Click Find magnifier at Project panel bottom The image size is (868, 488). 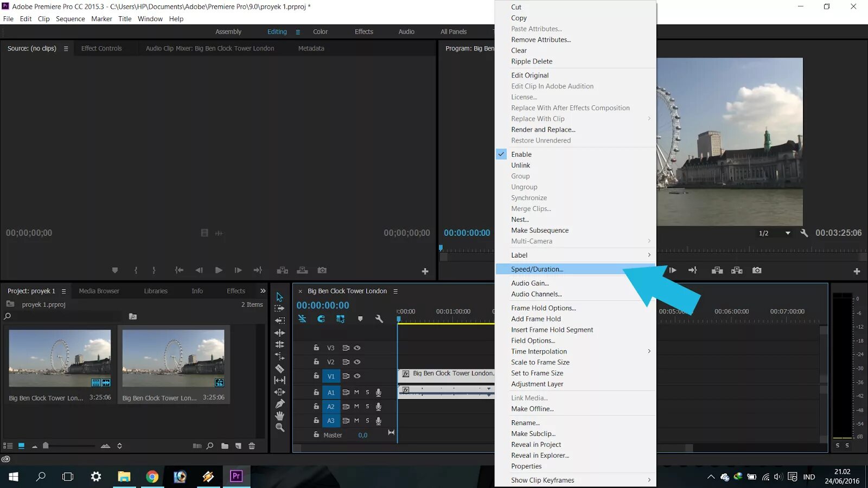coord(210,446)
